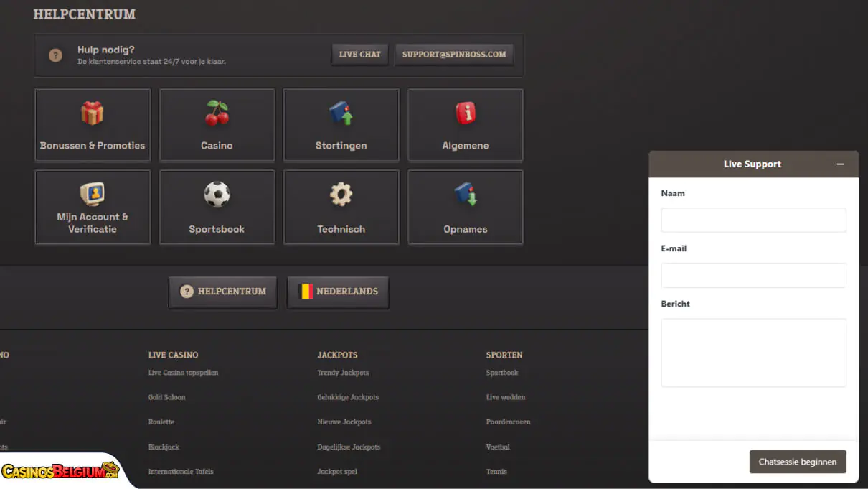This screenshot has width=868, height=489.
Task: Click the Naam input field
Action: 753,220
